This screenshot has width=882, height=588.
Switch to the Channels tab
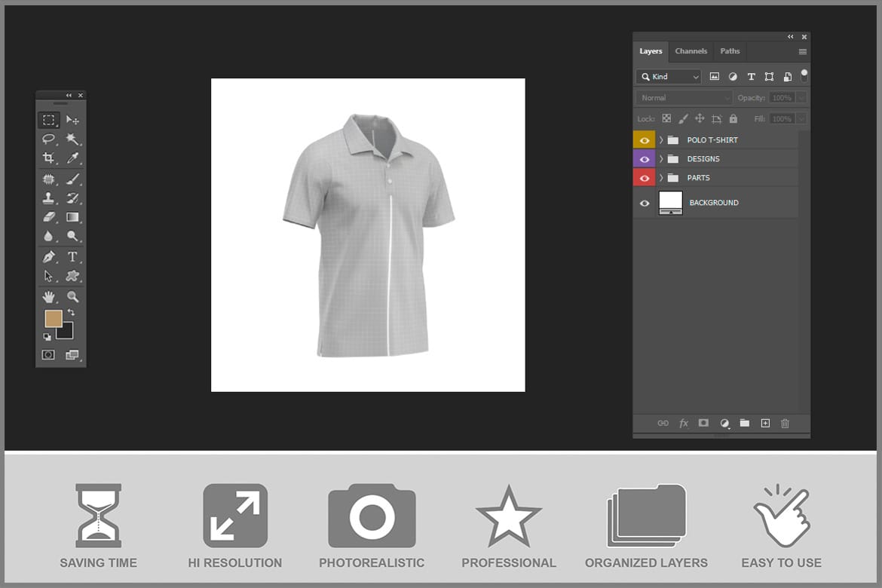(691, 51)
